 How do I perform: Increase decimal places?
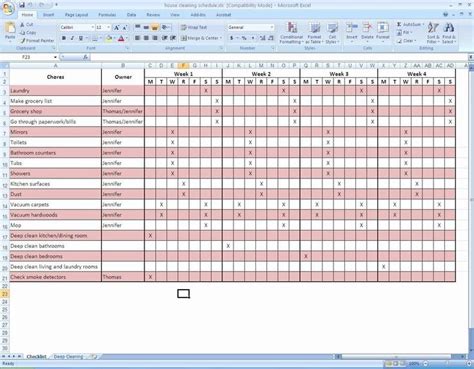click(x=263, y=38)
